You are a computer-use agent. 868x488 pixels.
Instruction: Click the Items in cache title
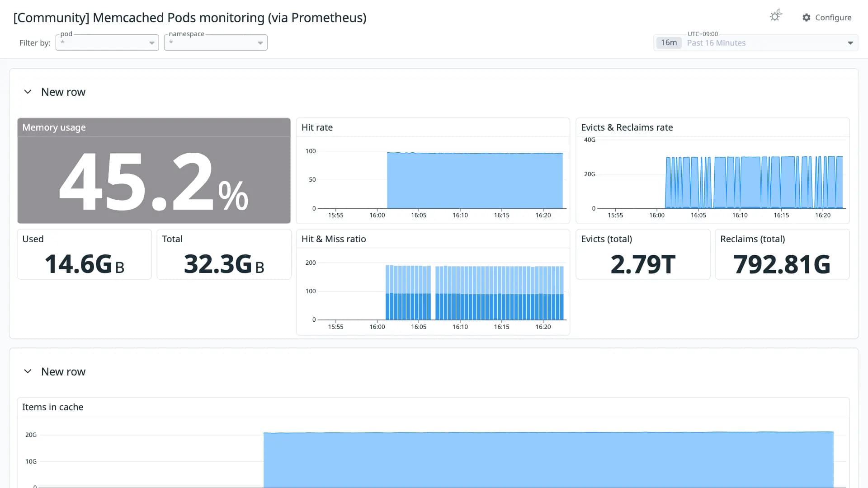click(x=52, y=407)
